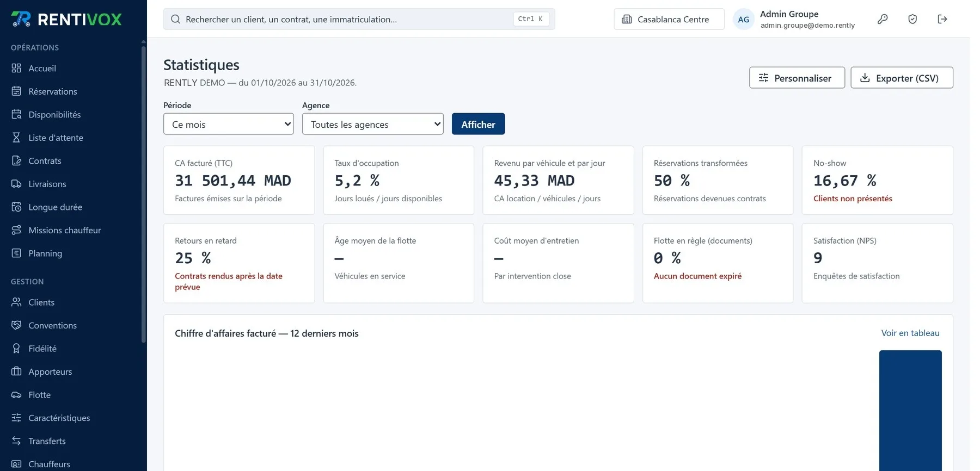
Task: Click the Réservations list icon
Action: pos(16,91)
